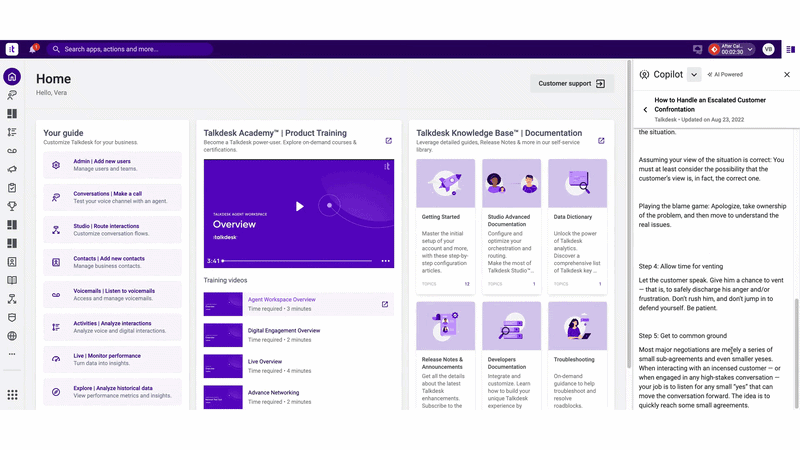The height and width of the screenshot is (450, 800).
Task: Click the VB user avatar
Action: pos(768,49)
